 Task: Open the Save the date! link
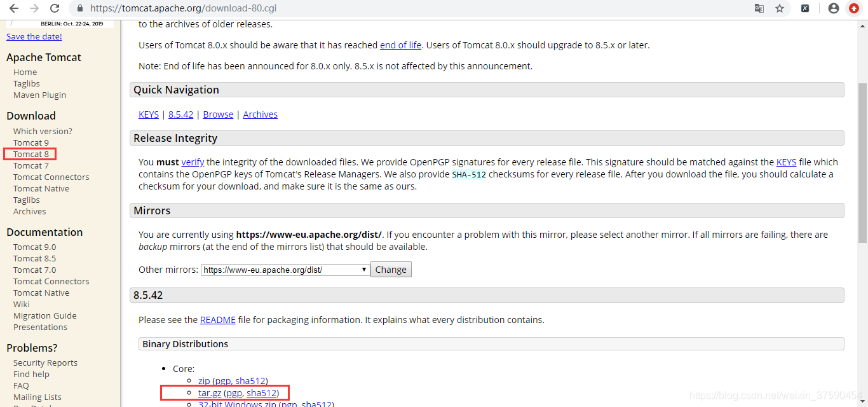[34, 36]
